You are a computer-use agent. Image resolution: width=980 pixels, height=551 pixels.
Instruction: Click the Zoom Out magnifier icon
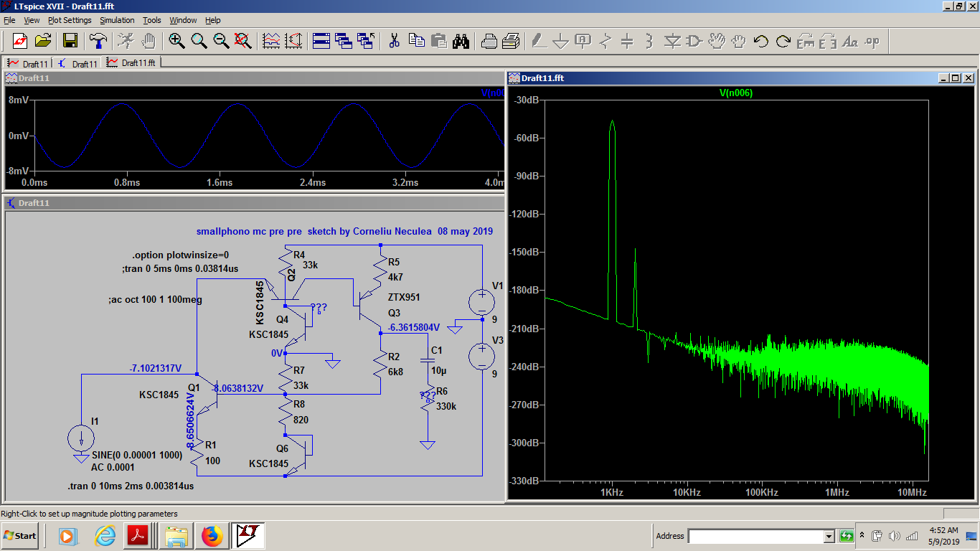[x=221, y=41]
